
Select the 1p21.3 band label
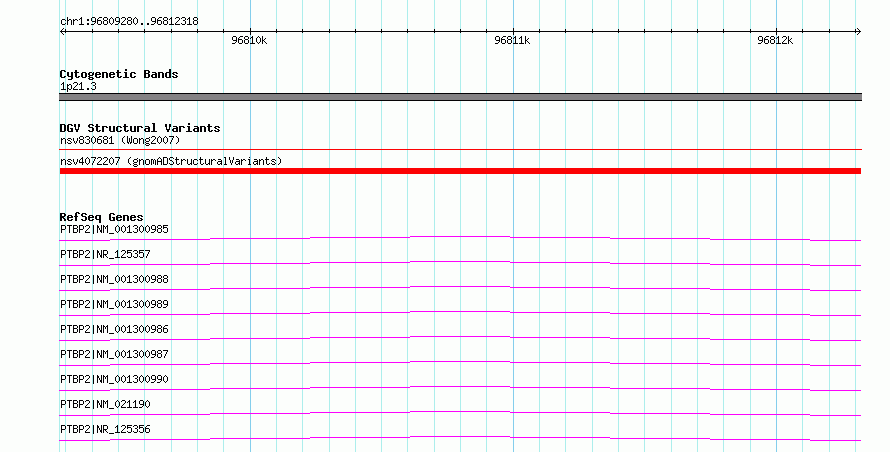coord(78,86)
